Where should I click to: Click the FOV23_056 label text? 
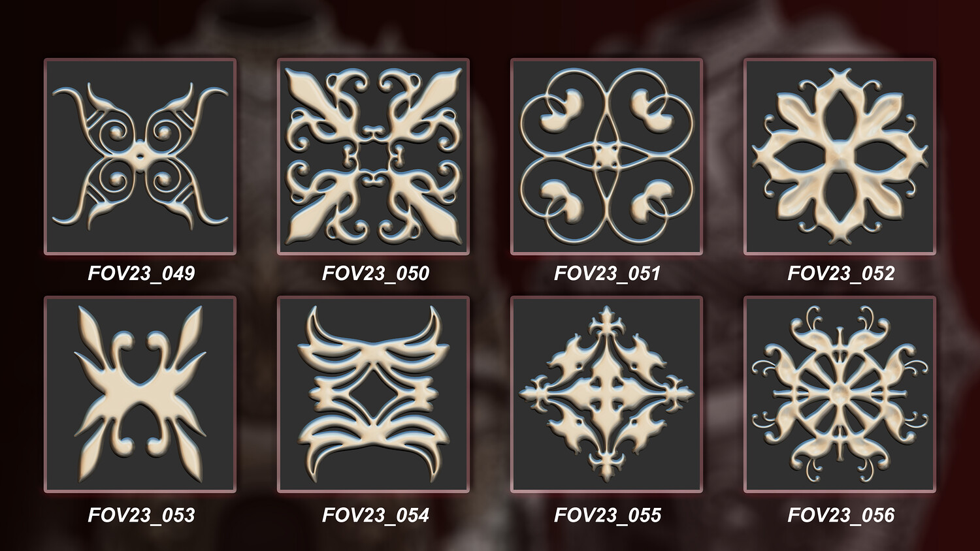coord(841,515)
